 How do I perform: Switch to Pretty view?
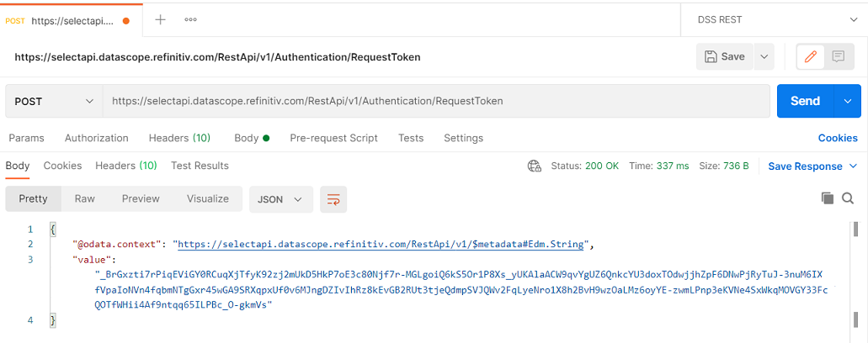click(x=33, y=199)
